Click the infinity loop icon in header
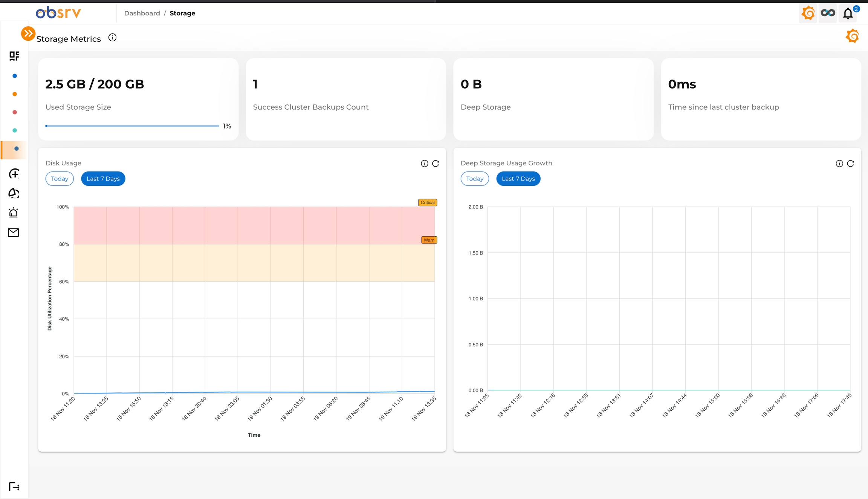The width and height of the screenshot is (868, 499). coord(828,13)
